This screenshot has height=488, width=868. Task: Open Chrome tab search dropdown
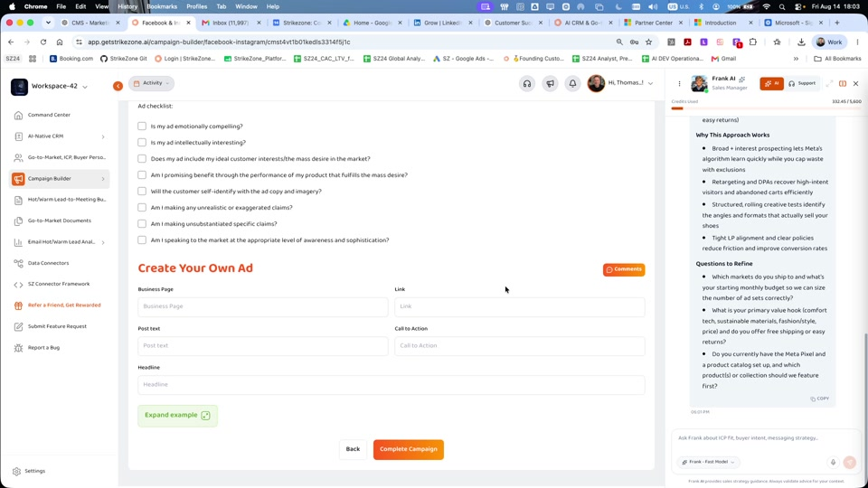48,23
